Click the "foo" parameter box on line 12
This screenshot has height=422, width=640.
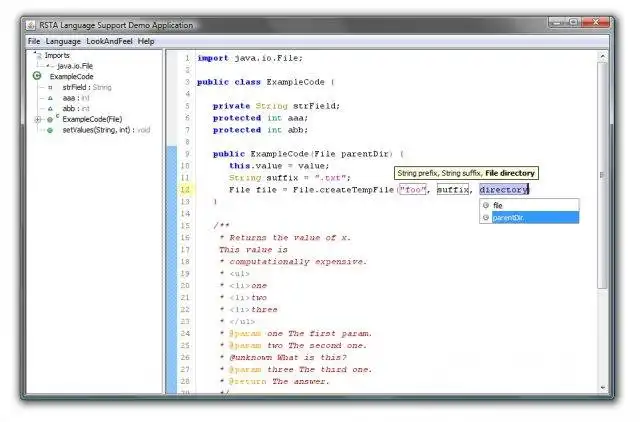tap(412, 190)
